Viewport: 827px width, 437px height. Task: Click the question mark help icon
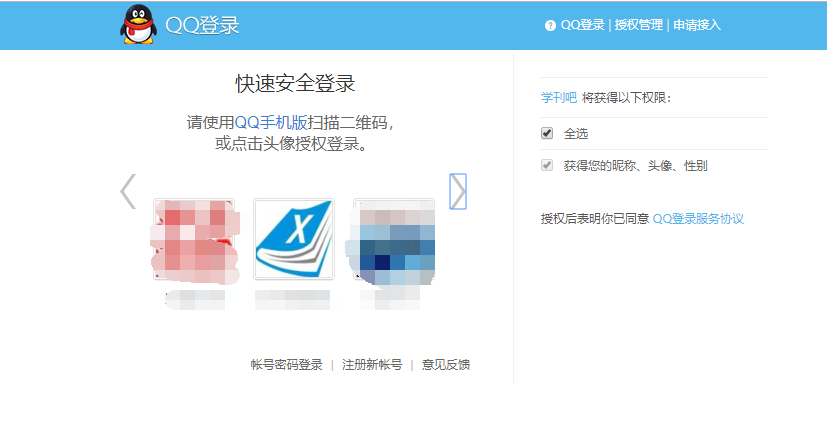pos(550,25)
